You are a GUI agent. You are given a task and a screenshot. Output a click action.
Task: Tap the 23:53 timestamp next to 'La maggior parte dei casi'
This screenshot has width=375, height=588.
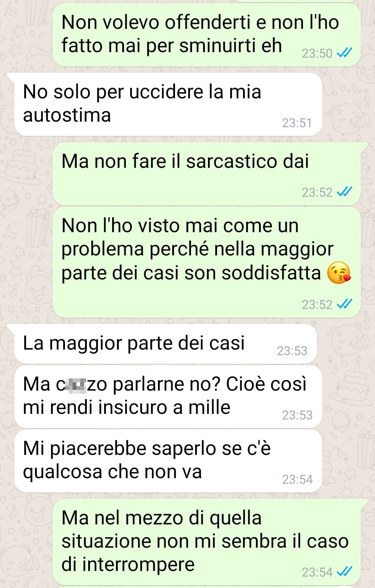coord(292,351)
